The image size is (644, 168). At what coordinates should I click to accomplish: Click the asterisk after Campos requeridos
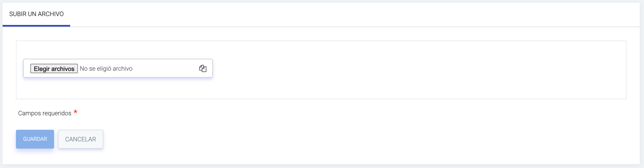pos(75,112)
